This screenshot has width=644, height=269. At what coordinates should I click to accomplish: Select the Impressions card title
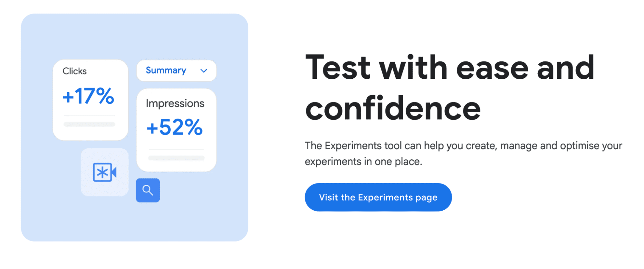tap(175, 103)
